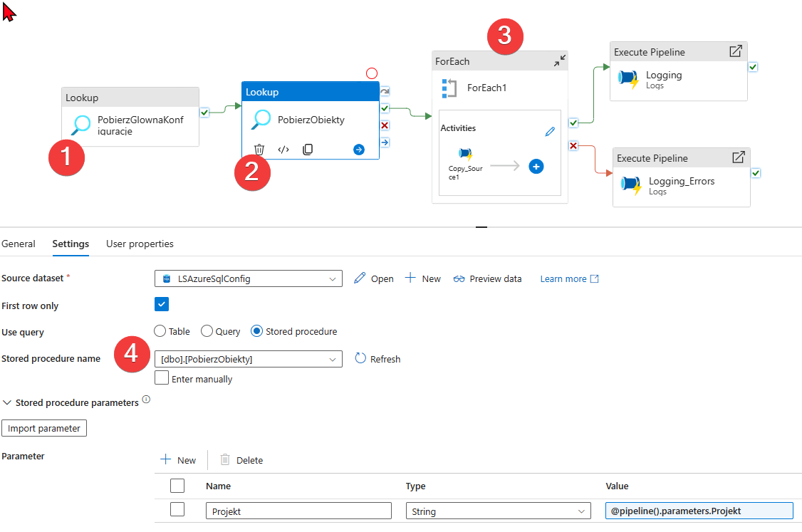Enable the Enter manually checkbox
This screenshot has width=802, height=532.
click(x=162, y=378)
